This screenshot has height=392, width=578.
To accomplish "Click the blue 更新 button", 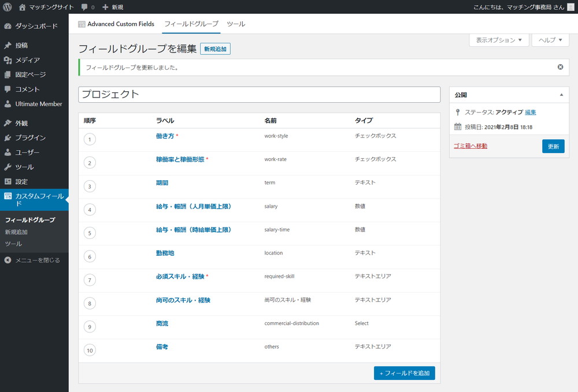I will pos(553,146).
